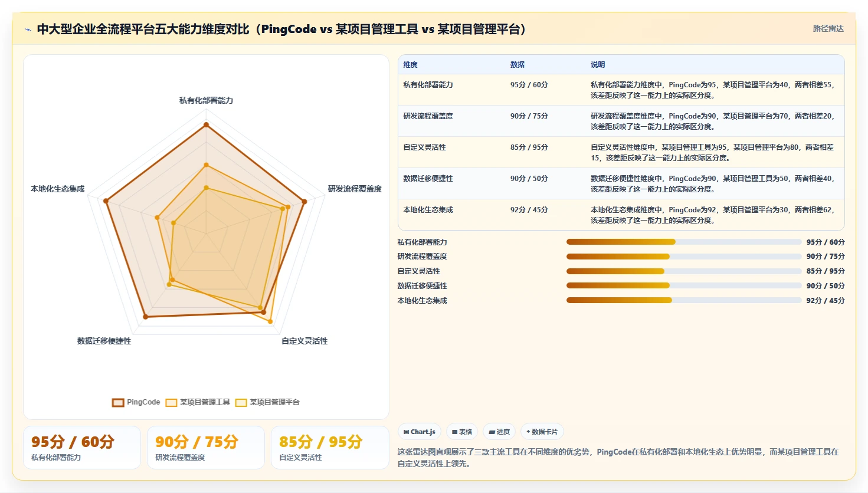Click the 私有化部署能力 description cell

(714, 90)
